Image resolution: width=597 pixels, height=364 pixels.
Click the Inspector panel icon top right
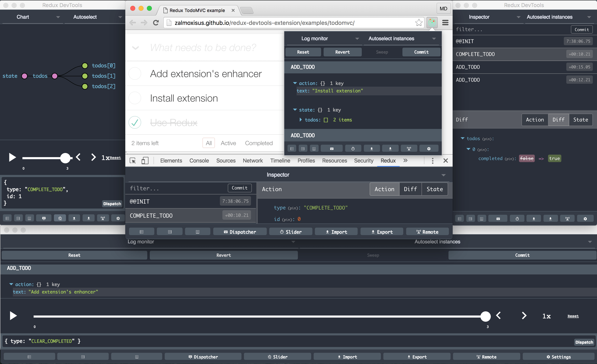(479, 17)
